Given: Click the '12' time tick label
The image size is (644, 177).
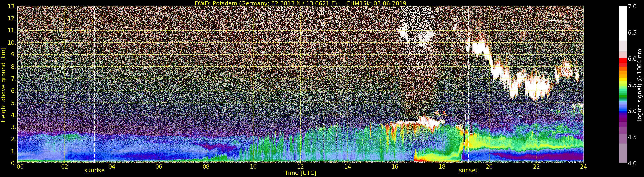Looking at the screenshot, I should (300, 166).
